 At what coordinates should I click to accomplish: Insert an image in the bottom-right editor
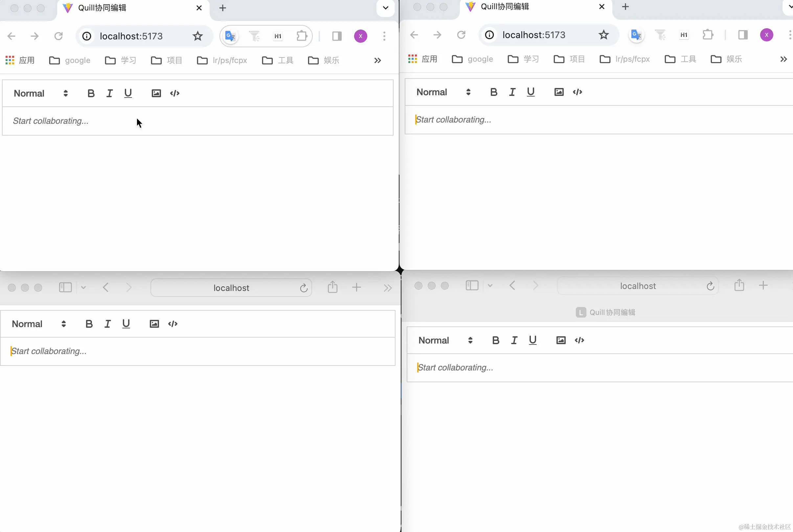[x=560, y=340]
